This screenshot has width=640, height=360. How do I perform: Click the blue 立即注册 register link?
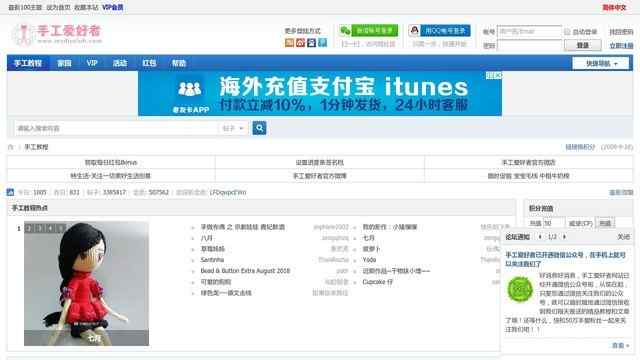pos(621,46)
